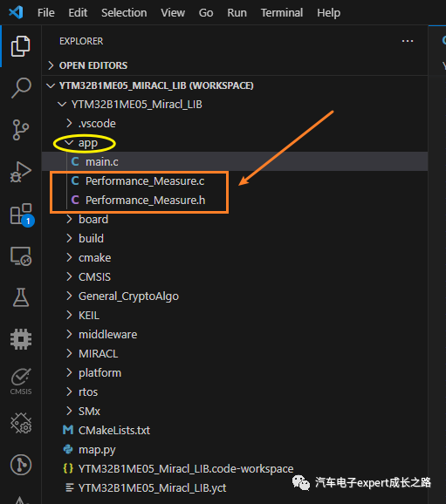Click the lines icon beside the .yct file
Screen dimensions: 446x504
(69, 487)
